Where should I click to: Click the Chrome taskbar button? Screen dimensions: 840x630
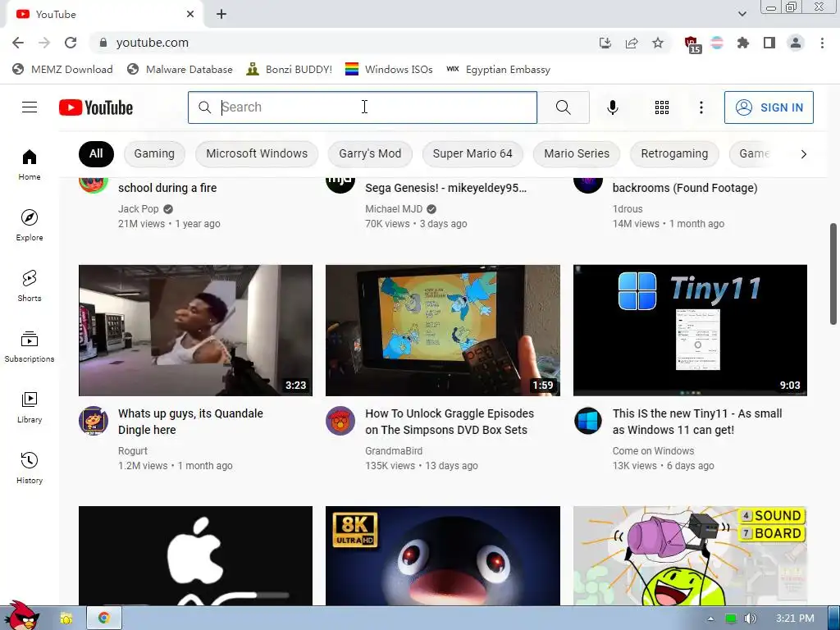tap(104, 618)
